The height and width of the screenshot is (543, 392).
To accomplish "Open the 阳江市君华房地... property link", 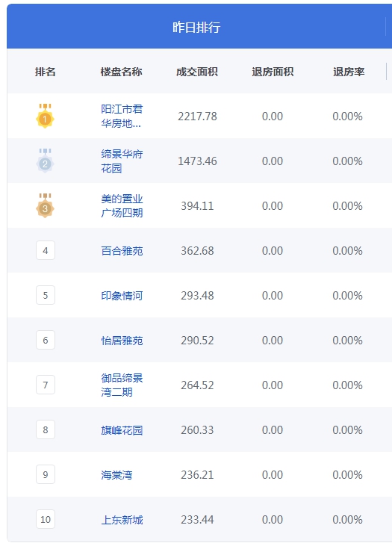I will (122, 116).
